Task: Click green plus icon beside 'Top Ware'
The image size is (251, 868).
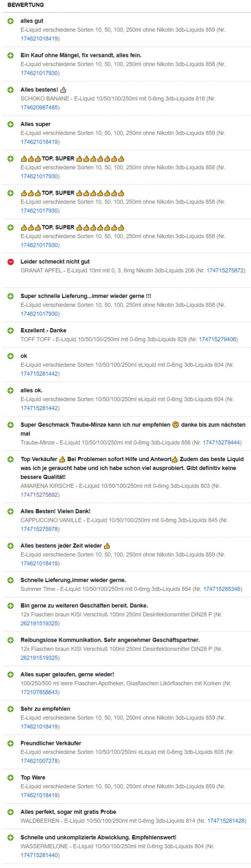Action: click(x=11, y=777)
